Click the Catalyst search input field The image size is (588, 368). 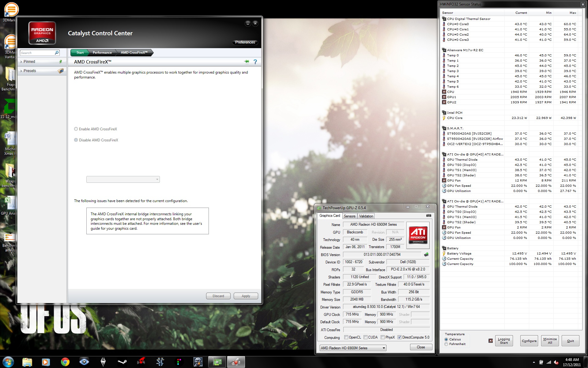coord(37,53)
